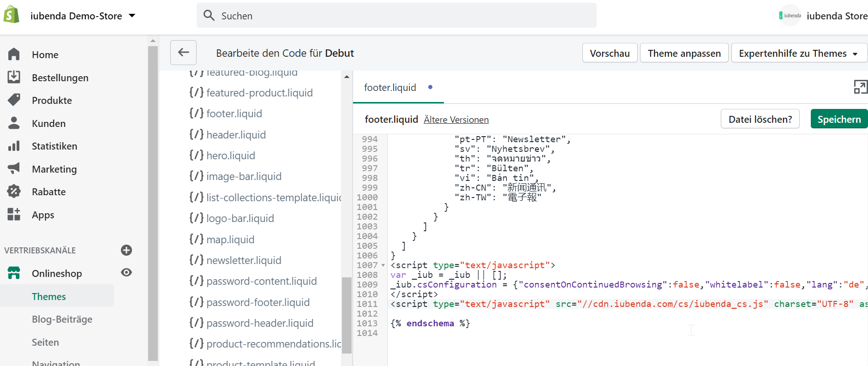The image size is (868, 366).
Task: Click the green Speichern button
Action: pyautogui.click(x=838, y=119)
